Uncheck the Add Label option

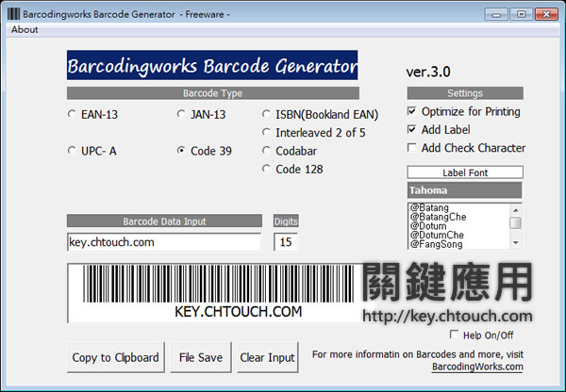tap(411, 129)
